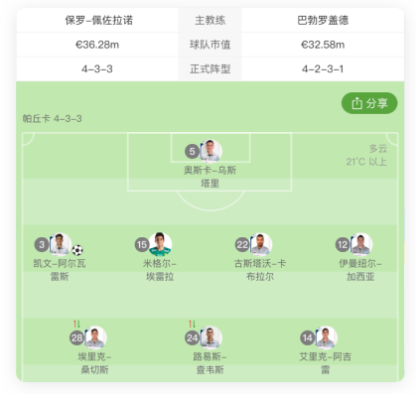Click the substitution arrows above number 24
The width and height of the screenshot is (416, 394).
pos(192,324)
